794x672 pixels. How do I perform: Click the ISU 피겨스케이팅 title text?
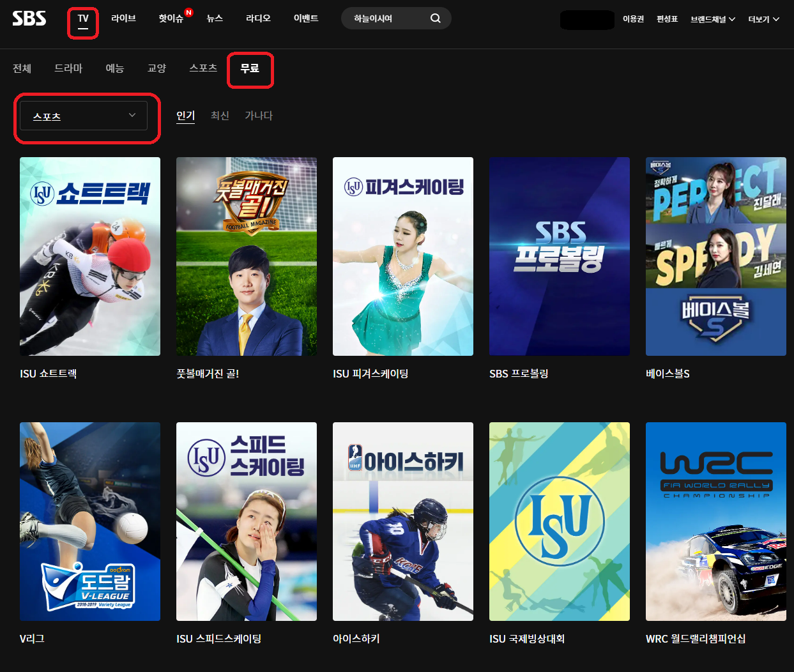(370, 374)
